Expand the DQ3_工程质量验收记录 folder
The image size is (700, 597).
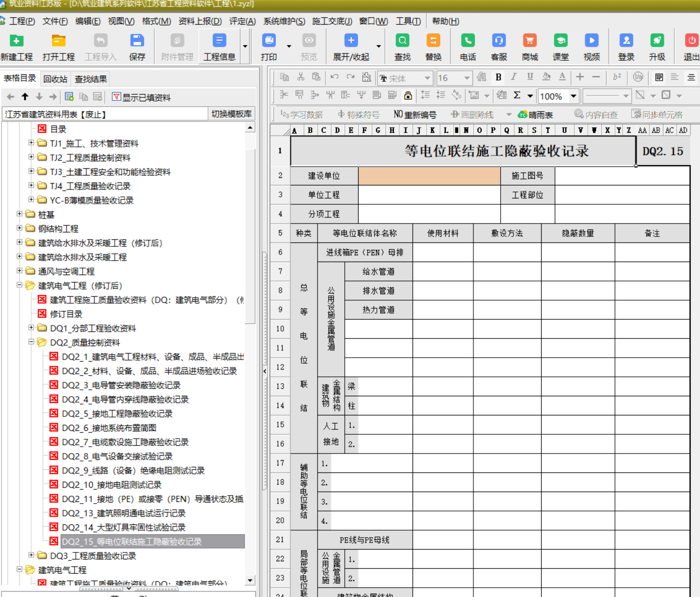(31, 555)
